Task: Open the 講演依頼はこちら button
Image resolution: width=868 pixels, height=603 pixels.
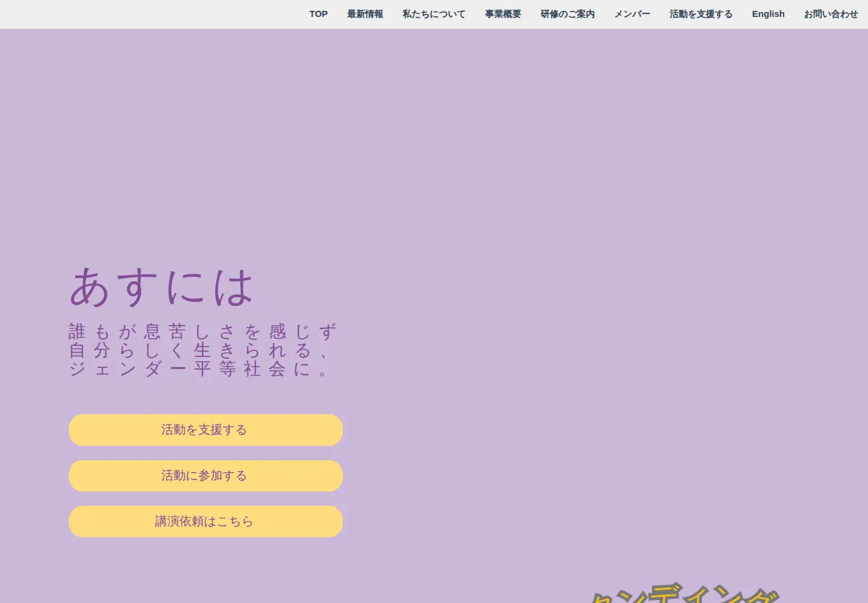Action: pyautogui.click(x=206, y=522)
